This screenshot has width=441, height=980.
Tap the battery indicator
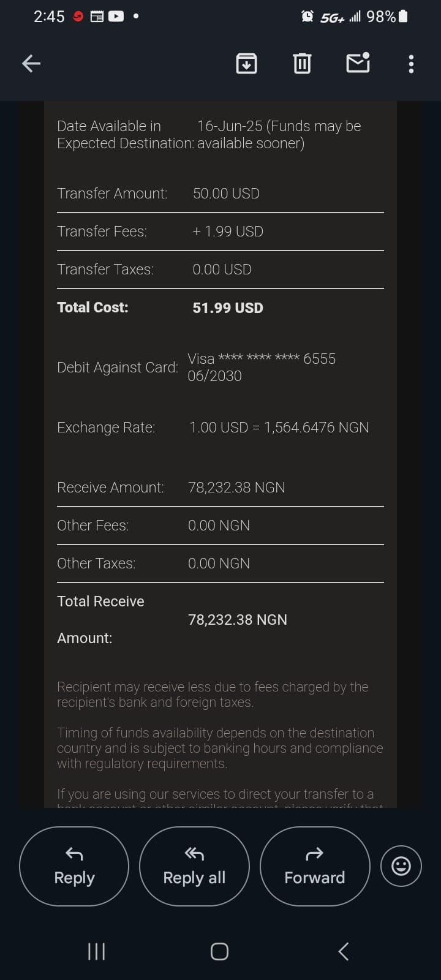coord(403,17)
